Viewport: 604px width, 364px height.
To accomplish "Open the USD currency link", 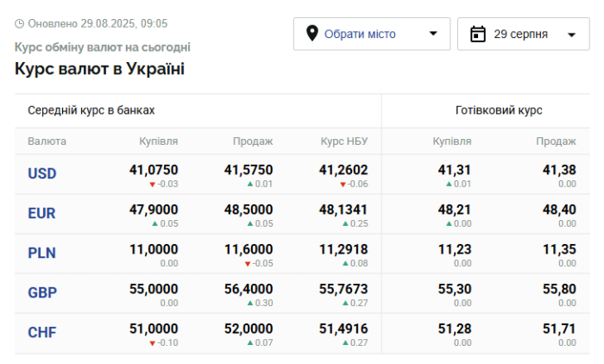I will click(x=42, y=173).
